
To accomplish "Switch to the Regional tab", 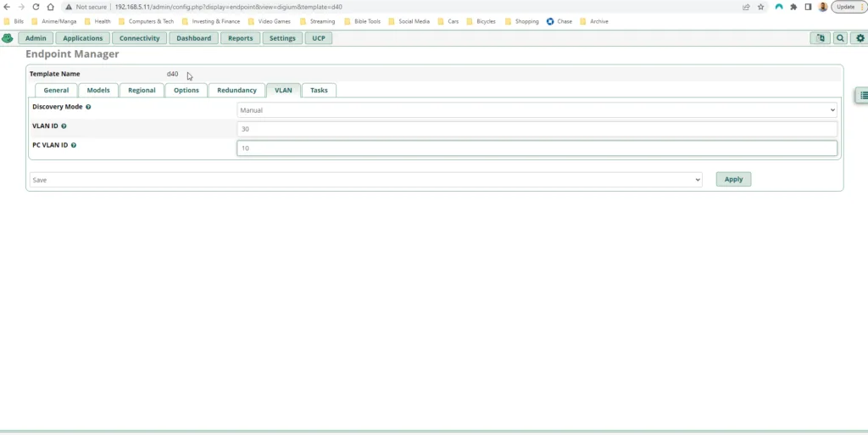I will click(x=142, y=90).
